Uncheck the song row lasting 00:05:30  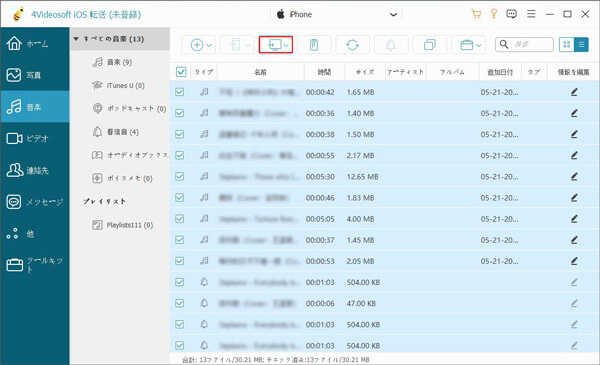[179, 176]
